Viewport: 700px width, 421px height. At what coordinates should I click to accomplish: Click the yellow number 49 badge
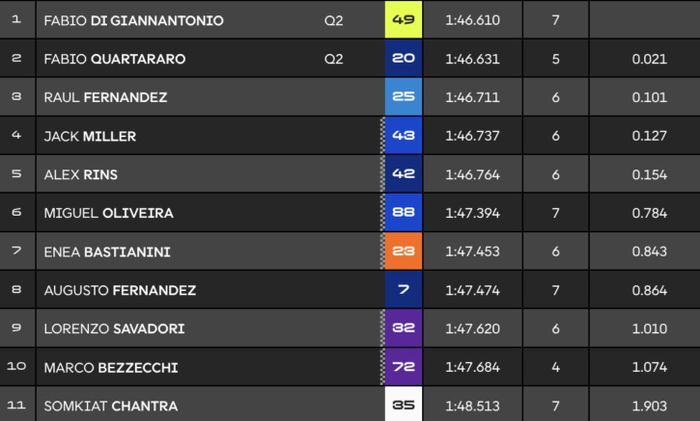[403, 20]
